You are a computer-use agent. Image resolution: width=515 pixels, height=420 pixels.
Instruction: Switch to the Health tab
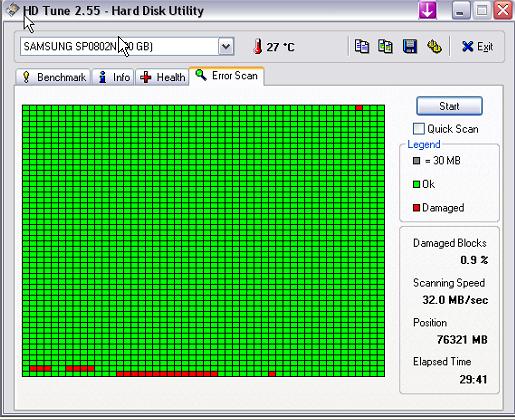(x=162, y=77)
